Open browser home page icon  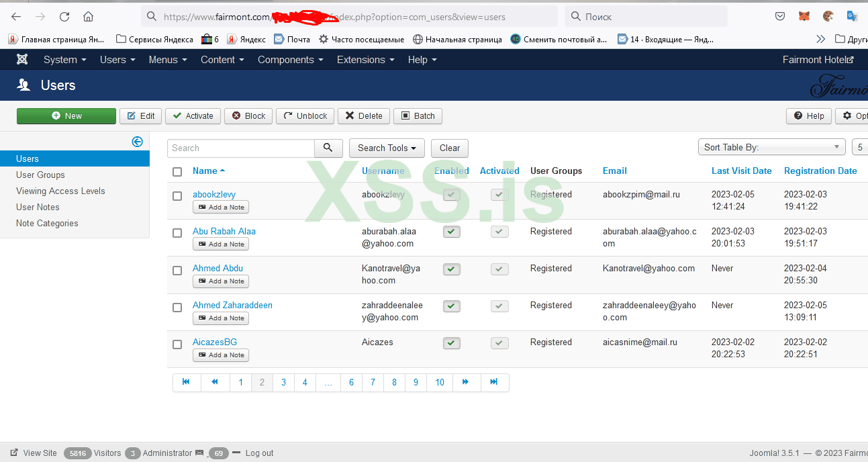click(88, 17)
